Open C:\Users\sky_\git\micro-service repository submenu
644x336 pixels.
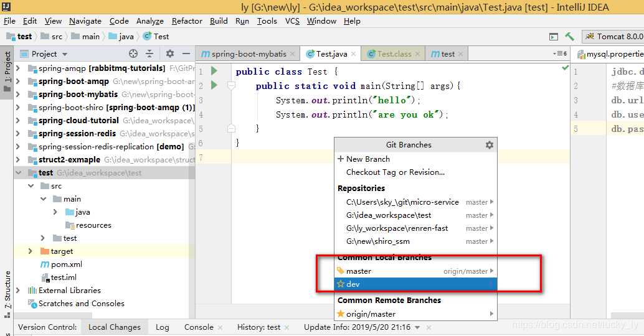coord(415,202)
